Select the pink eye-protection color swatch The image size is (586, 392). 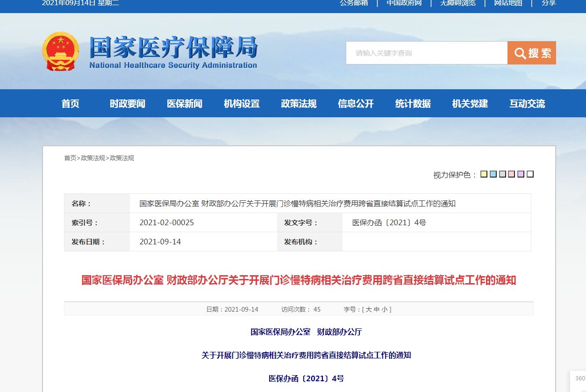[512, 174]
